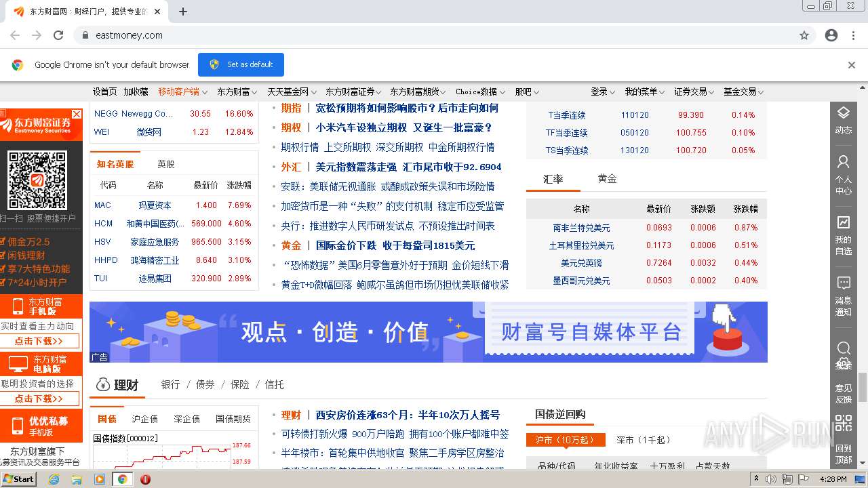
Task: Open 个人中心 user icon in sidebar
Action: pyautogui.click(x=843, y=162)
